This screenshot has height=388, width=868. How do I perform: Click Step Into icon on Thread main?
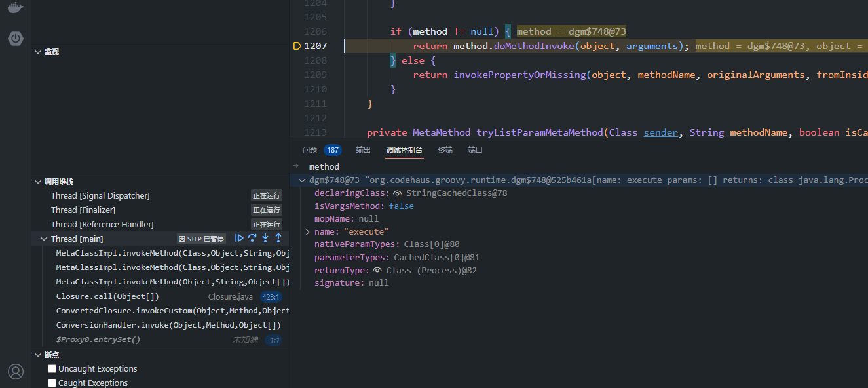click(x=265, y=239)
